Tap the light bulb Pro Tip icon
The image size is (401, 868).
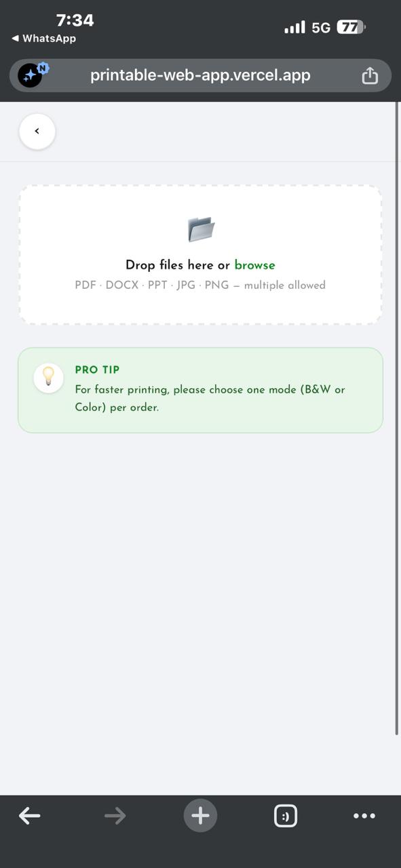[x=49, y=377]
